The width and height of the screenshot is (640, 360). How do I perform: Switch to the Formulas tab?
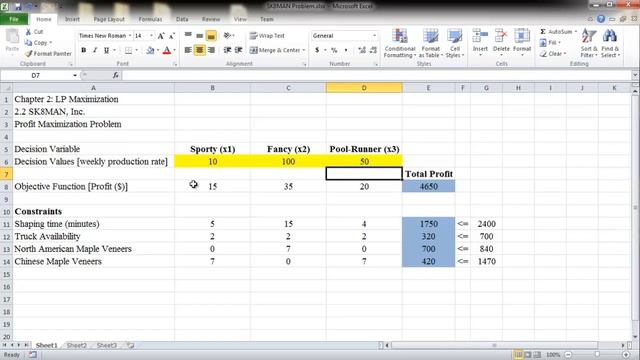[x=150, y=19]
